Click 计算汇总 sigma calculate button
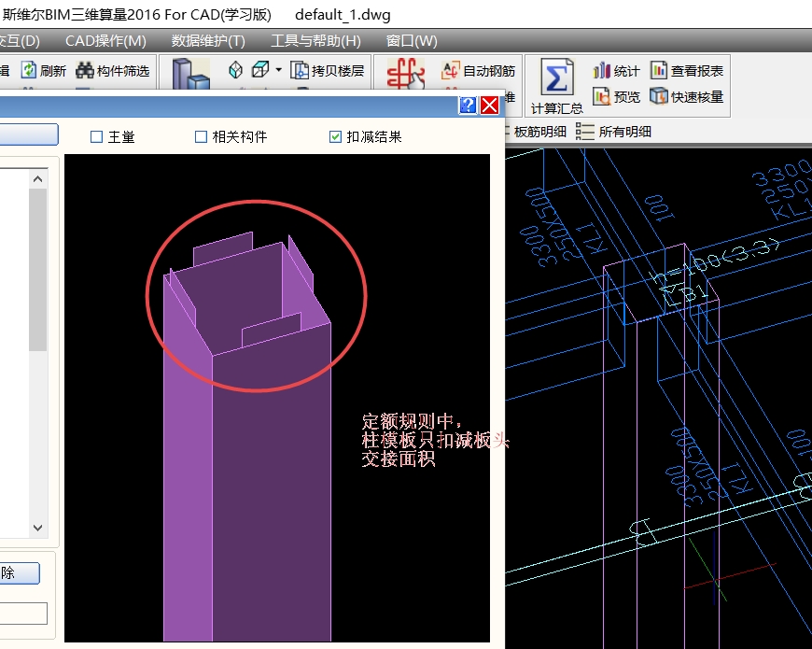The width and height of the screenshot is (812, 649). click(x=556, y=87)
